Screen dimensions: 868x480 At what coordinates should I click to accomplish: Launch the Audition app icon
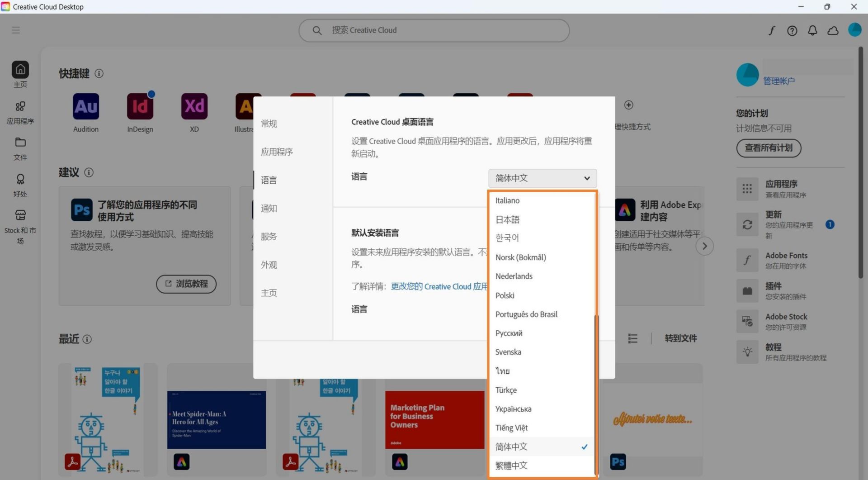[x=86, y=106]
